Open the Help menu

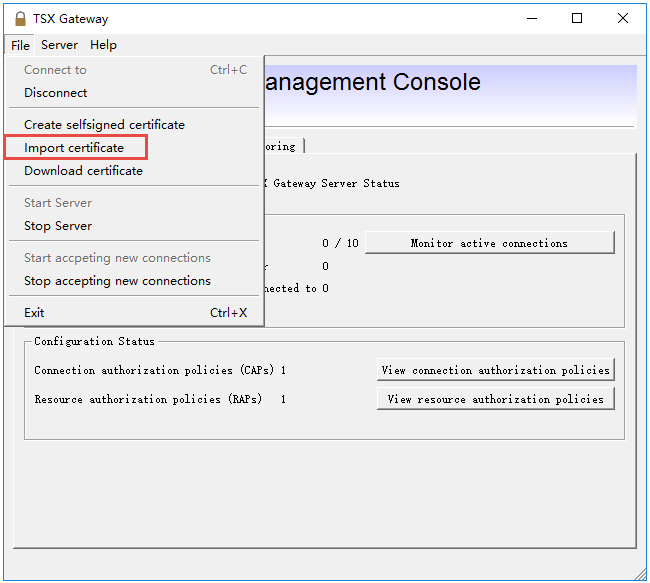tap(103, 45)
